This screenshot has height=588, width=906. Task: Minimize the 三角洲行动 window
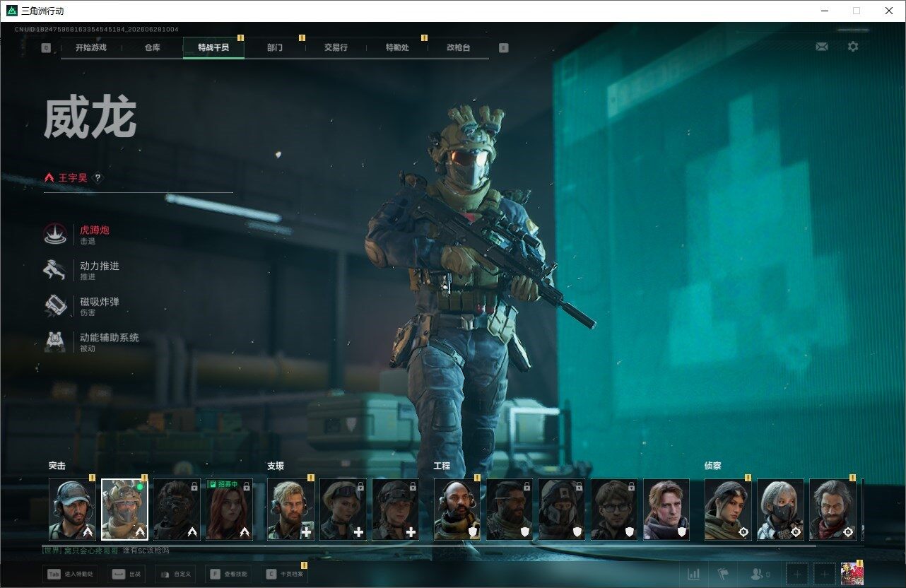[x=824, y=11]
